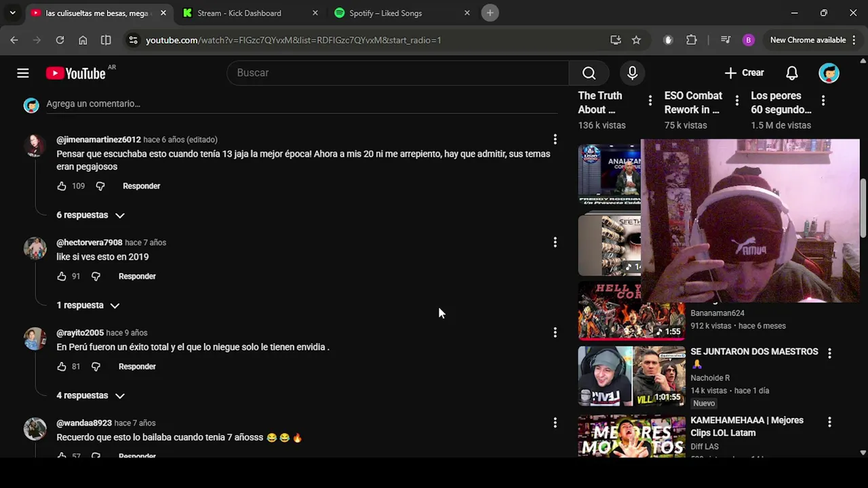Open a new browser tab
The height and width of the screenshot is (488, 868).
point(490,13)
